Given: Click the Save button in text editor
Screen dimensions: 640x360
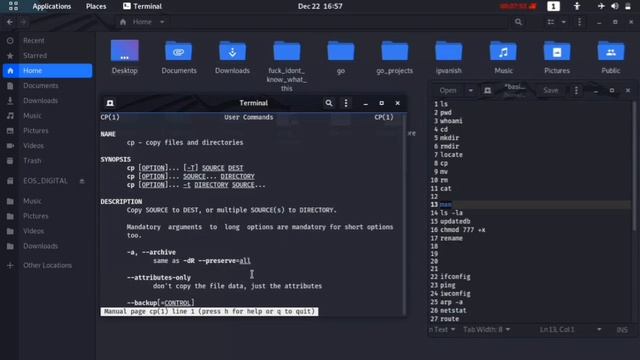Looking at the screenshot, I should point(550,90).
